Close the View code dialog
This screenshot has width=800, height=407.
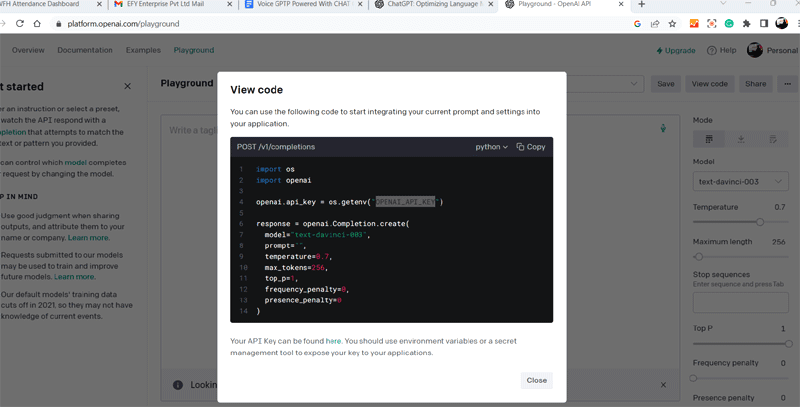(536, 380)
